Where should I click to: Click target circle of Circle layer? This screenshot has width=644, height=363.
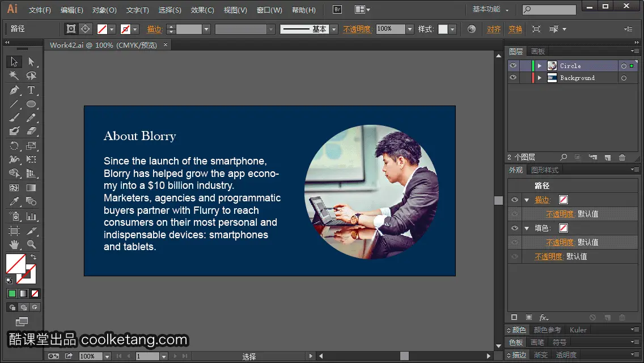tap(624, 66)
